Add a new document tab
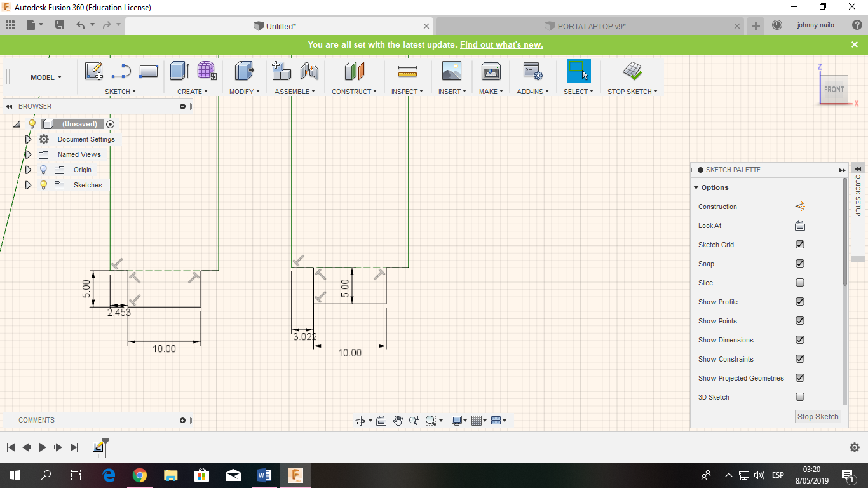868x488 pixels. pyautogui.click(x=756, y=25)
